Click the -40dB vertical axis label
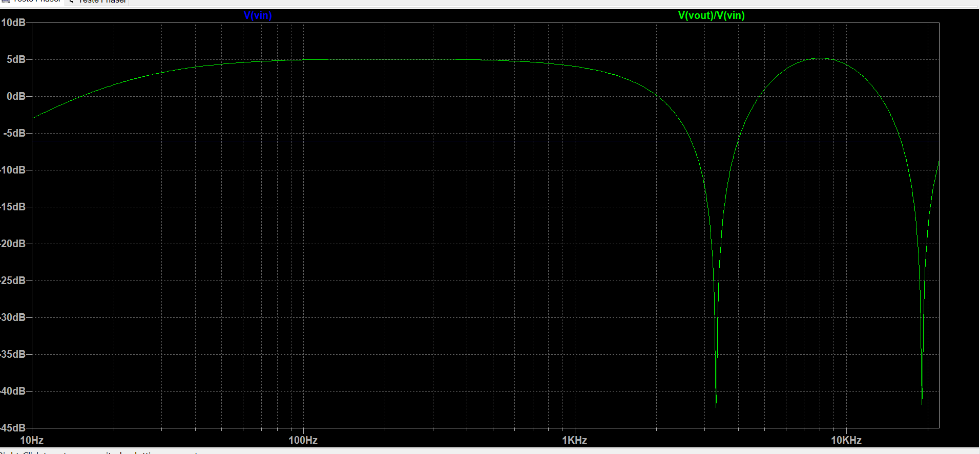Screen dimensions: 980x454 click(x=13, y=391)
